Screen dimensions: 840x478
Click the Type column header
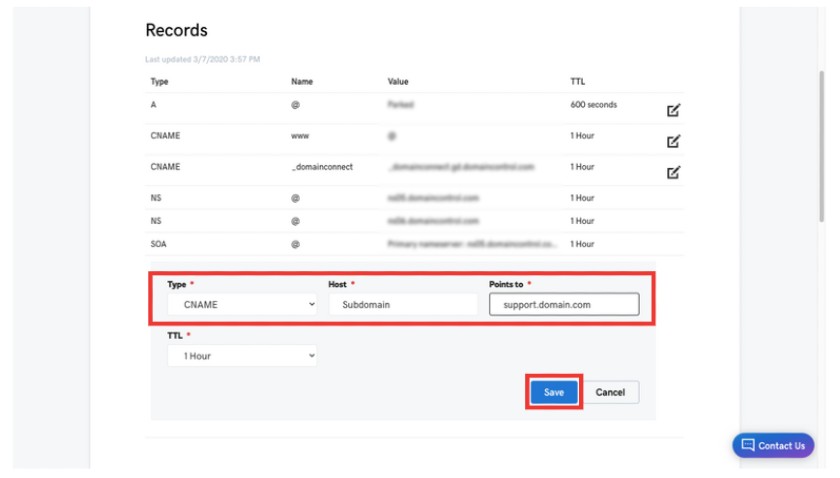(x=159, y=81)
